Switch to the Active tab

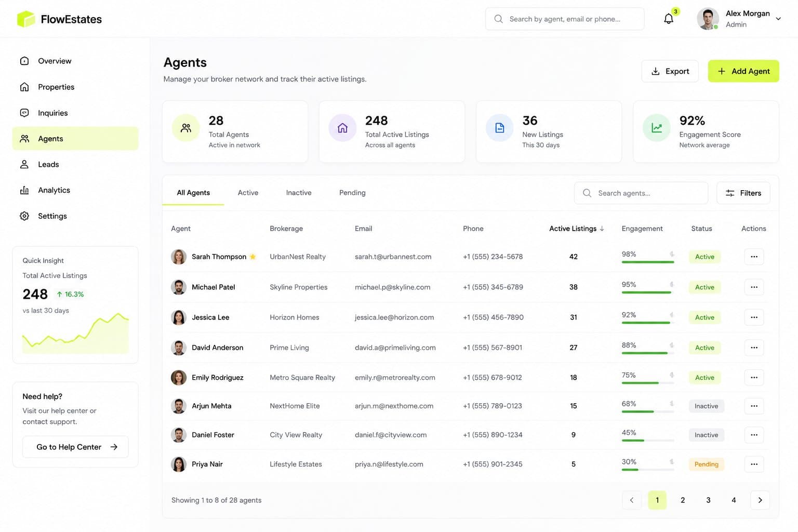pos(248,193)
